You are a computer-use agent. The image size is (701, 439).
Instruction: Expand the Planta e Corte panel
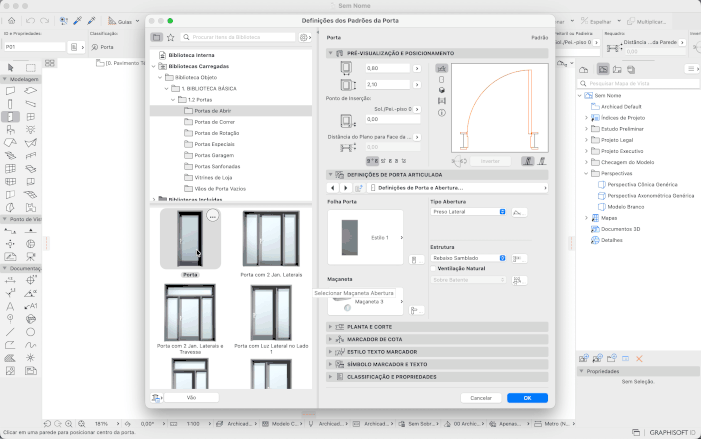[x=437, y=327]
